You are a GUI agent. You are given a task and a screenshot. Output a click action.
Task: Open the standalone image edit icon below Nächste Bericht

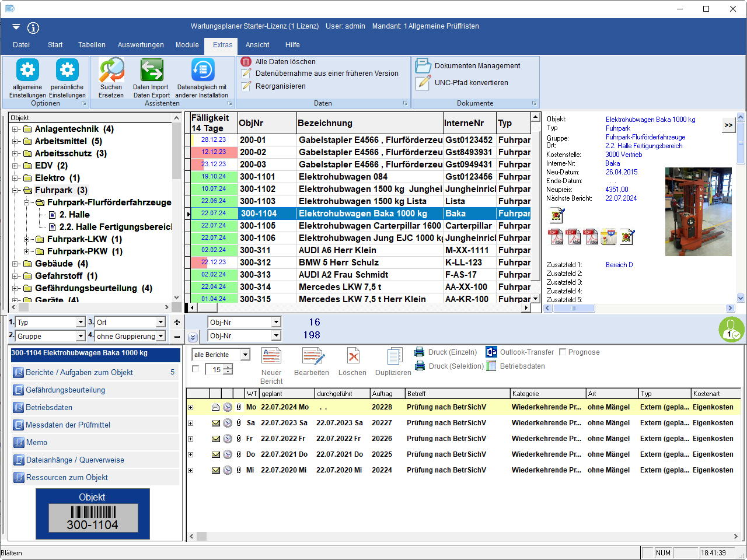[x=557, y=215]
